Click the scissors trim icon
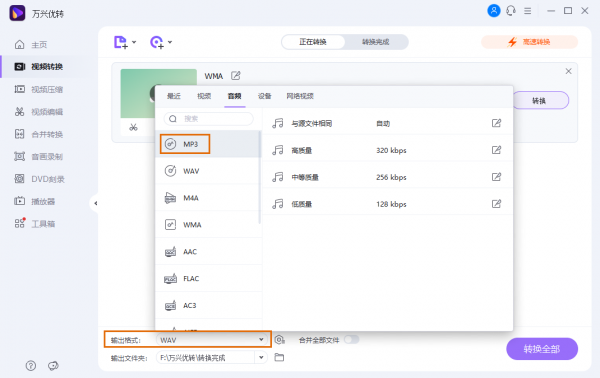Viewport: 600px width, 378px height. pyautogui.click(x=133, y=127)
